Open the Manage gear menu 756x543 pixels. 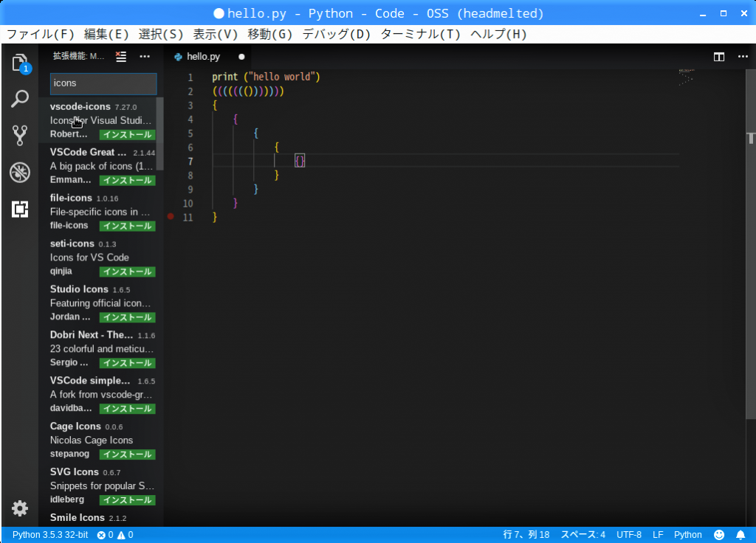point(20,508)
